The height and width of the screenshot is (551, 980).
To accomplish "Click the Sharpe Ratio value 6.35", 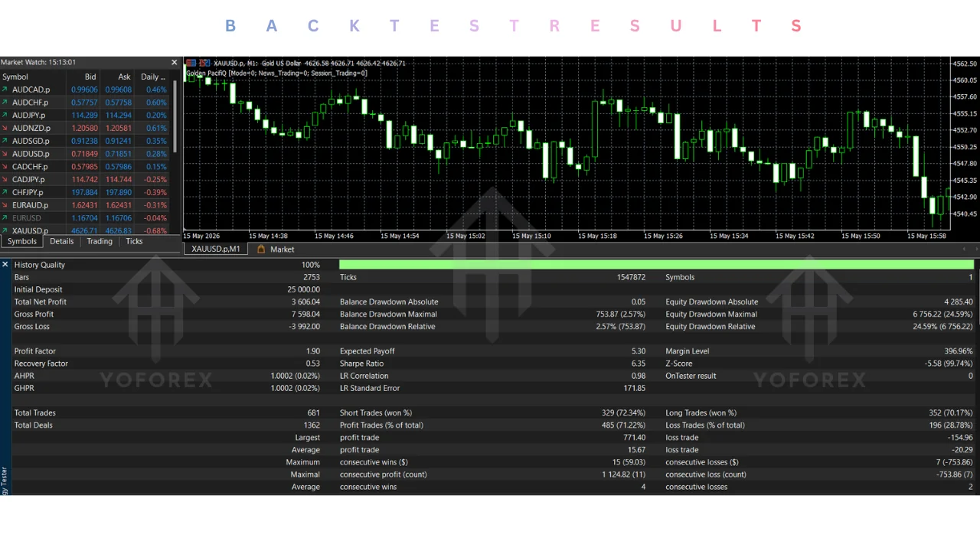I will click(639, 364).
